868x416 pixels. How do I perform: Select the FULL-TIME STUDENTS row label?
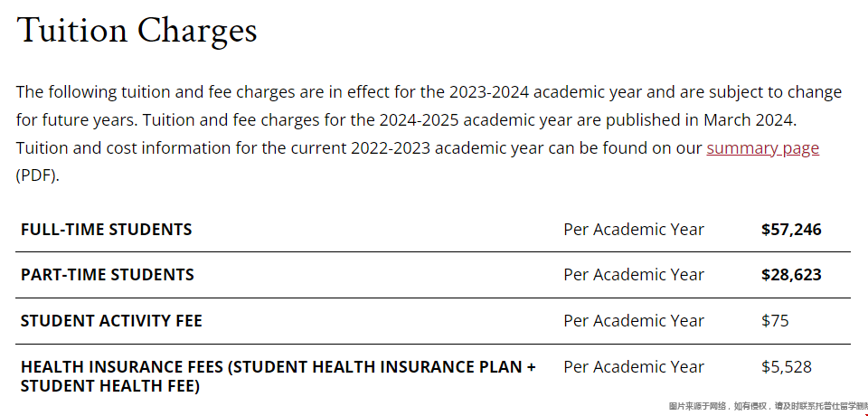click(x=107, y=230)
